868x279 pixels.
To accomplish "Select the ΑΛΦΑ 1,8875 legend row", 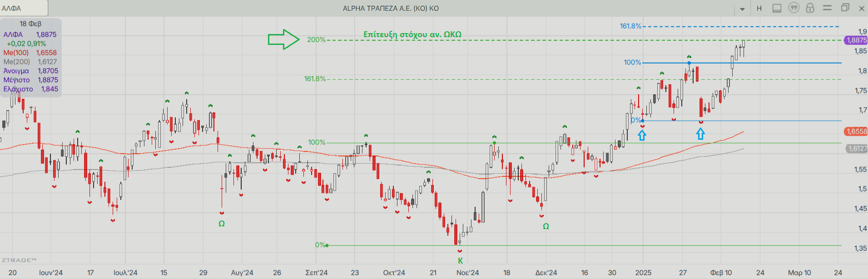I will click(30, 34).
